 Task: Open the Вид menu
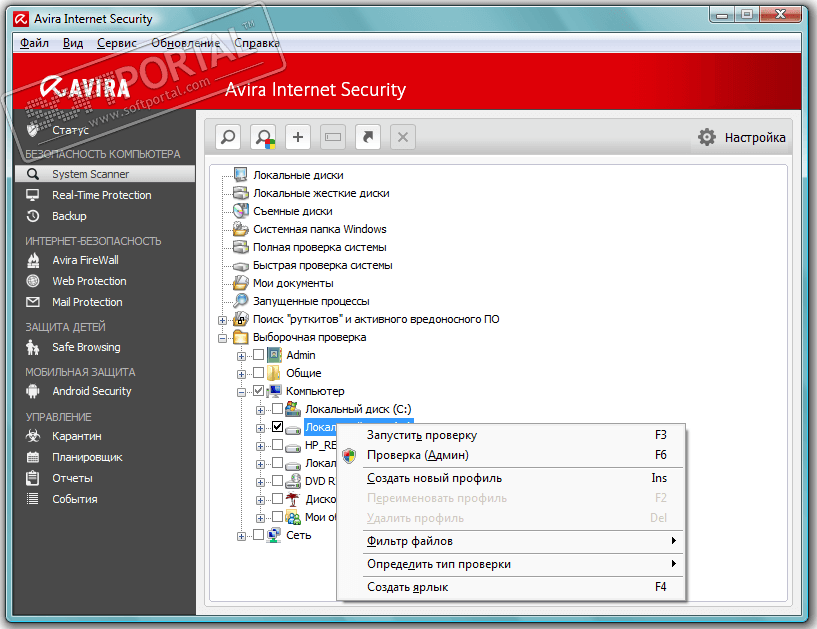coord(73,43)
